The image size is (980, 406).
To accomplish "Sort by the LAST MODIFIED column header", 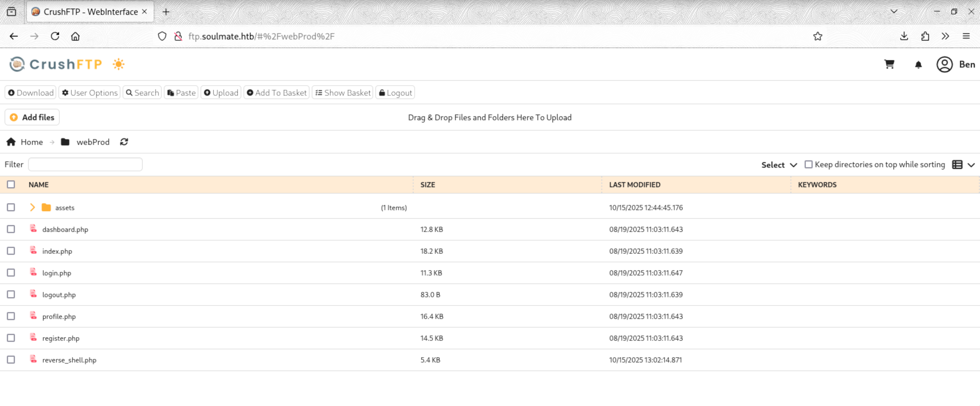I will 635,184.
